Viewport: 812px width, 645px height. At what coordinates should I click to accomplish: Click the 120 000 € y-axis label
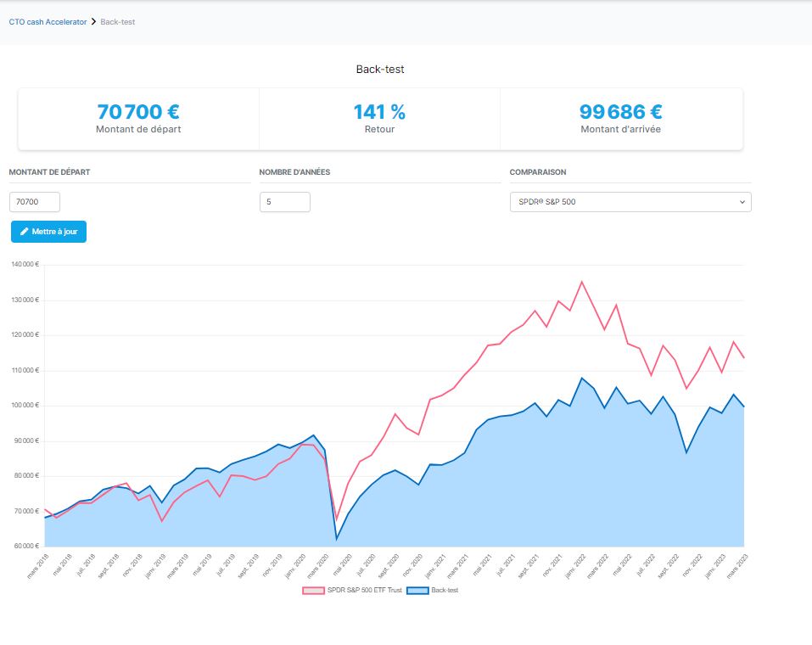tap(25, 334)
